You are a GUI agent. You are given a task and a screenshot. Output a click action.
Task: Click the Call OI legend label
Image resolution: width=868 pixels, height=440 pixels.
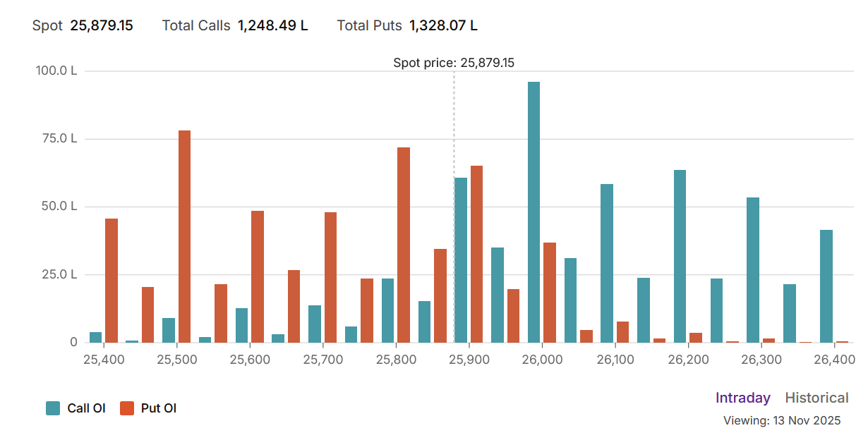coord(86,408)
